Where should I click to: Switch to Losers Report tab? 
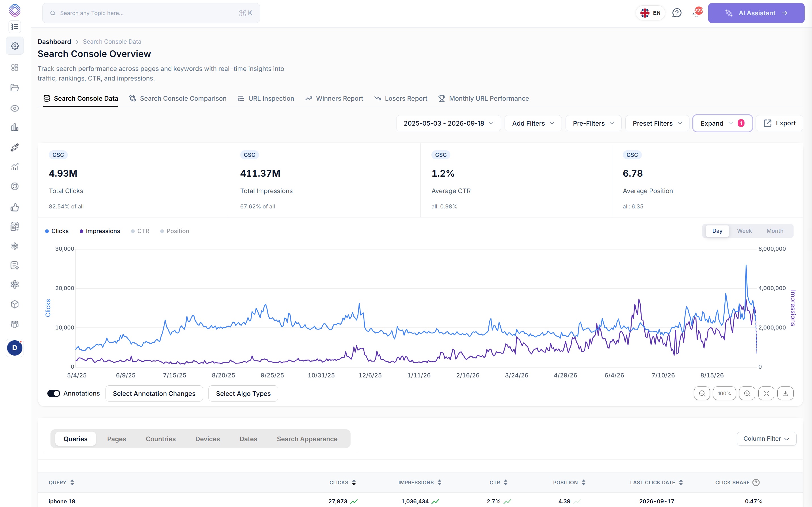click(x=401, y=99)
